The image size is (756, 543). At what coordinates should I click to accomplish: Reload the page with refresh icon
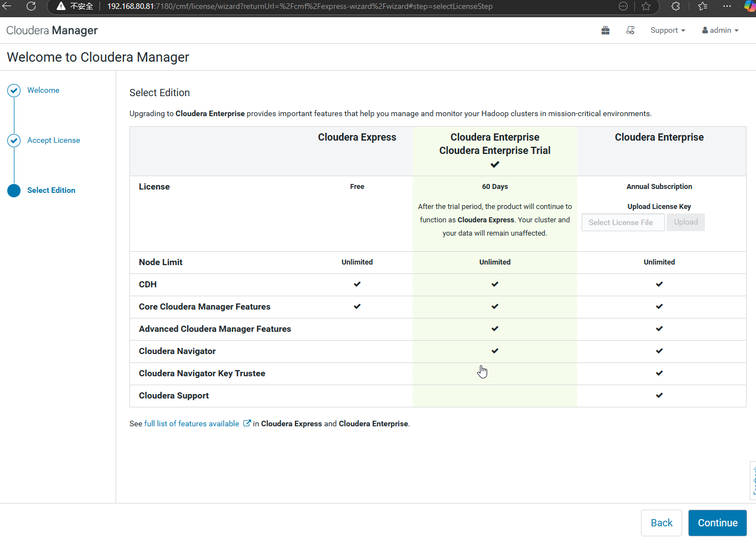31,6
